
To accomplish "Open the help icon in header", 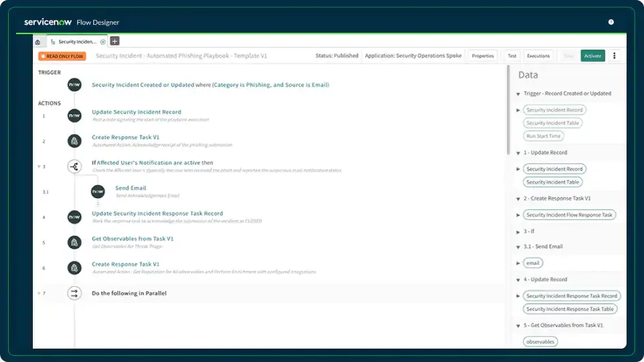I will (610, 22).
